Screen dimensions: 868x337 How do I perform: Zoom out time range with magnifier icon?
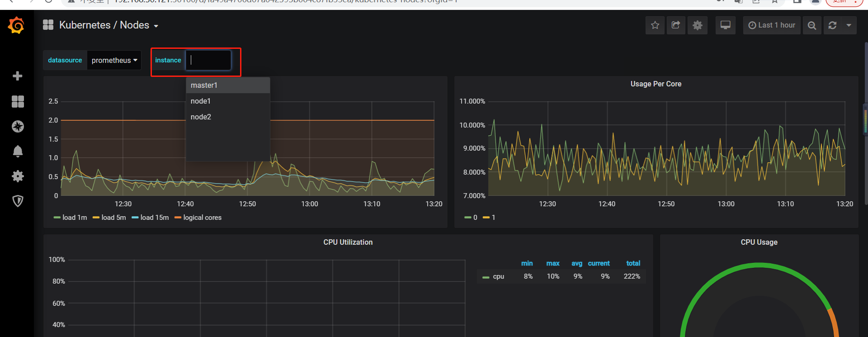pos(812,25)
